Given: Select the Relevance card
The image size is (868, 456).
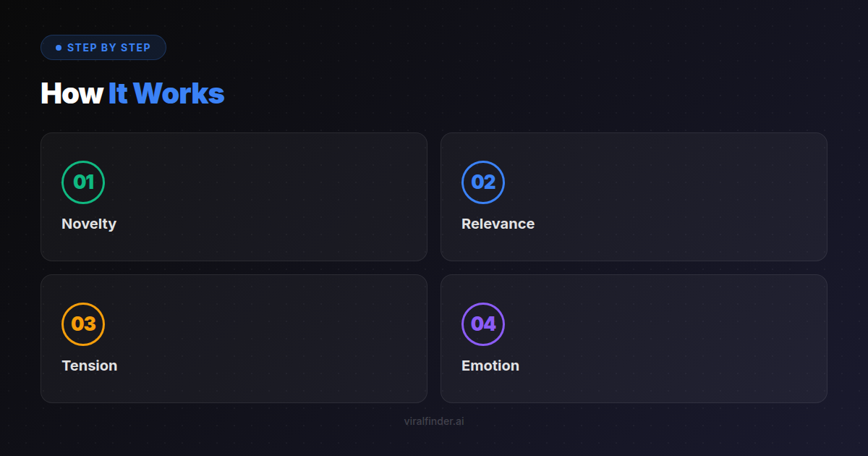Looking at the screenshot, I should tap(634, 196).
